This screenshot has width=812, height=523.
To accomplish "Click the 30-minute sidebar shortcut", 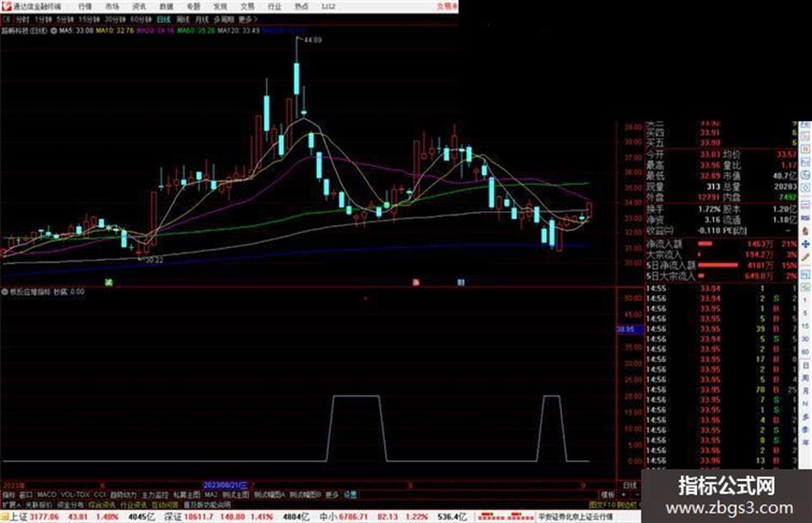I will tap(805, 339).
